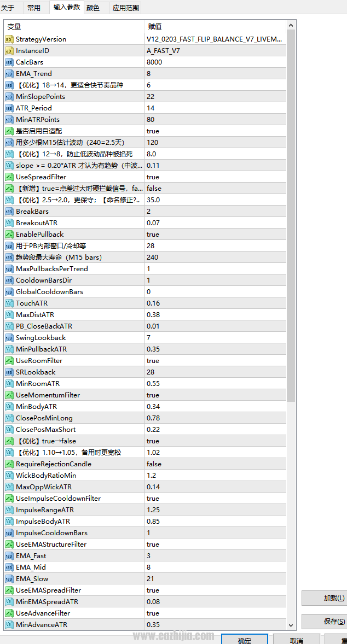Select the EMA_Mid row label
This screenshot has height=644, width=347.
point(31,568)
